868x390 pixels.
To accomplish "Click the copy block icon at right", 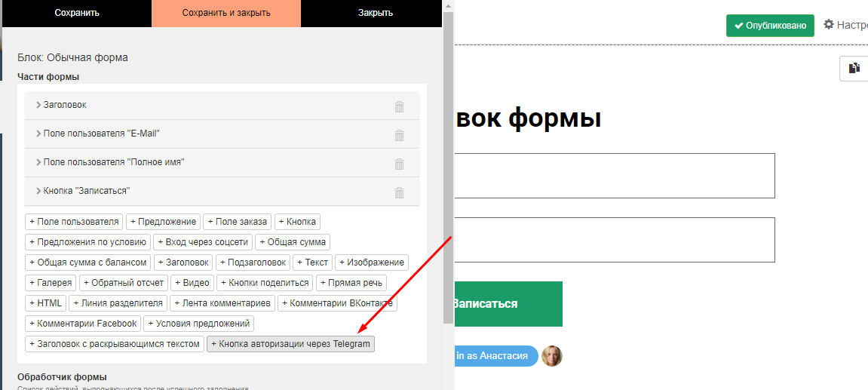I will pos(854,68).
